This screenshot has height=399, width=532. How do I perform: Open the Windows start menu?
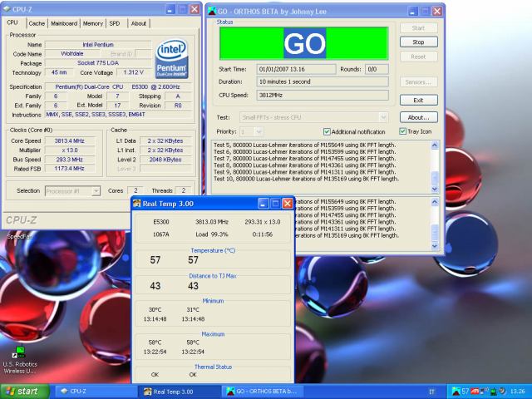pos(24,392)
